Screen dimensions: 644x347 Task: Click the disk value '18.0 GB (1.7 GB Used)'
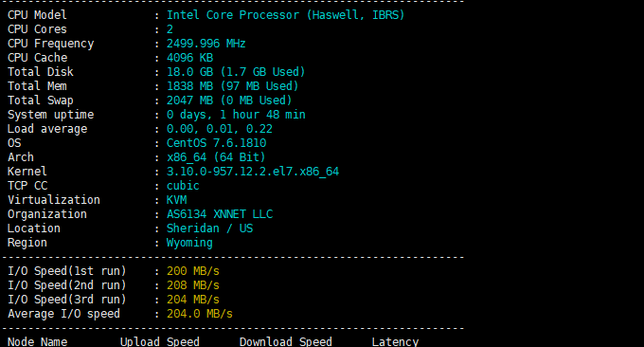coord(236,72)
